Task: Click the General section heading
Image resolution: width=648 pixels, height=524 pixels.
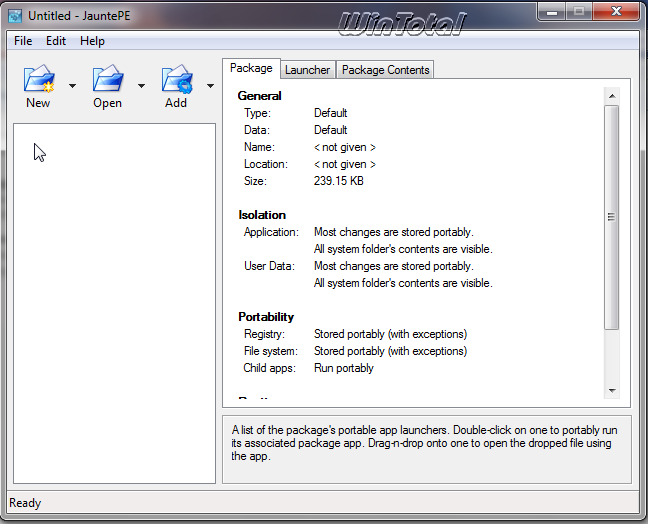Action: click(x=260, y=96)
